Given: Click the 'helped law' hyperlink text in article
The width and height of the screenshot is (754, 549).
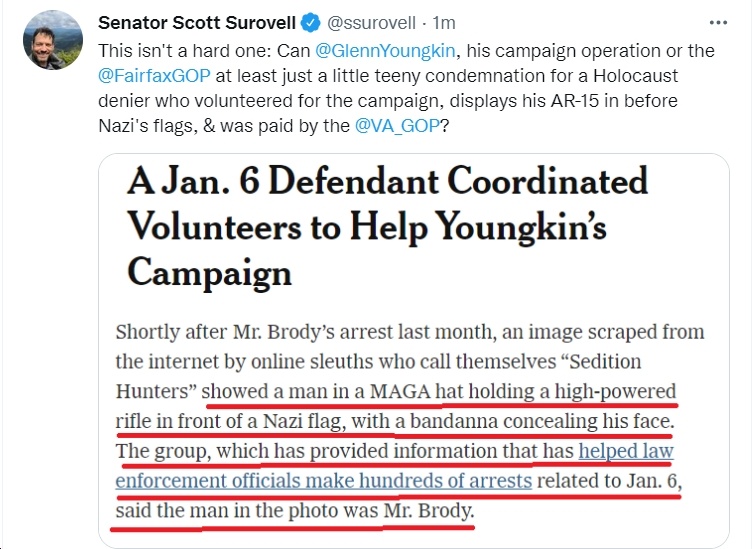Looking at the screenshot, I should 626,451.
